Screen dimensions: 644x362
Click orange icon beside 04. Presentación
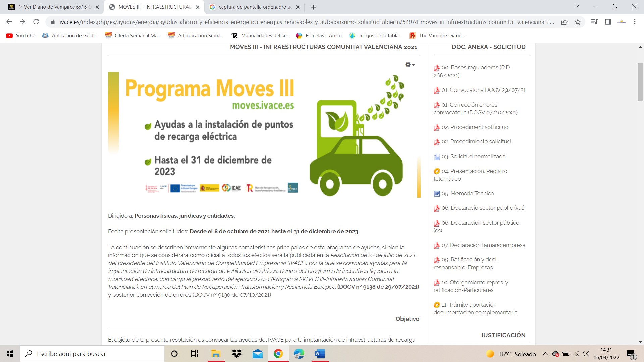pyautogui.click(x=437, y=171)
